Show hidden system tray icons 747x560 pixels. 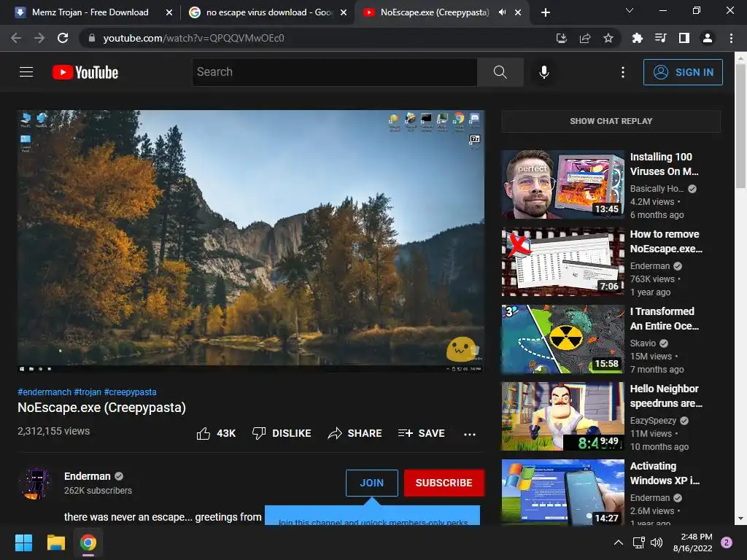click(618, 542)
